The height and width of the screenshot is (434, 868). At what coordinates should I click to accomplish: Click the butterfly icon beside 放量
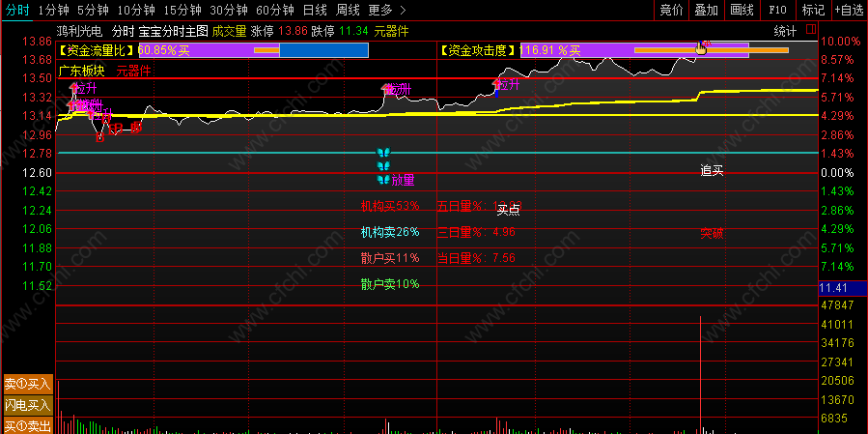coord(383,179)
